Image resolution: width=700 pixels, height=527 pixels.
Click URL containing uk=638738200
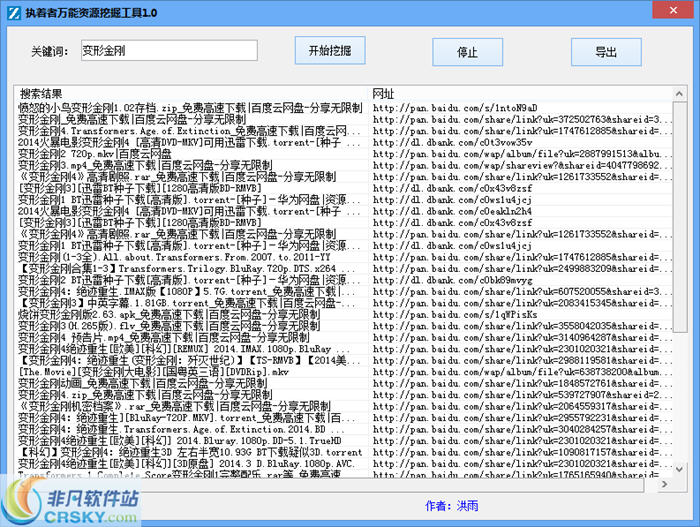click(522, 372)
